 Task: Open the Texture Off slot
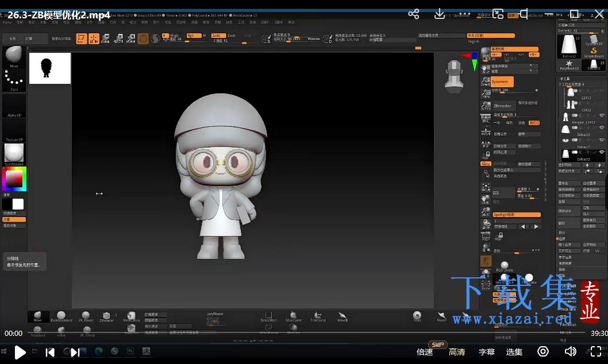pyautogui.click(x=14, y=130)
